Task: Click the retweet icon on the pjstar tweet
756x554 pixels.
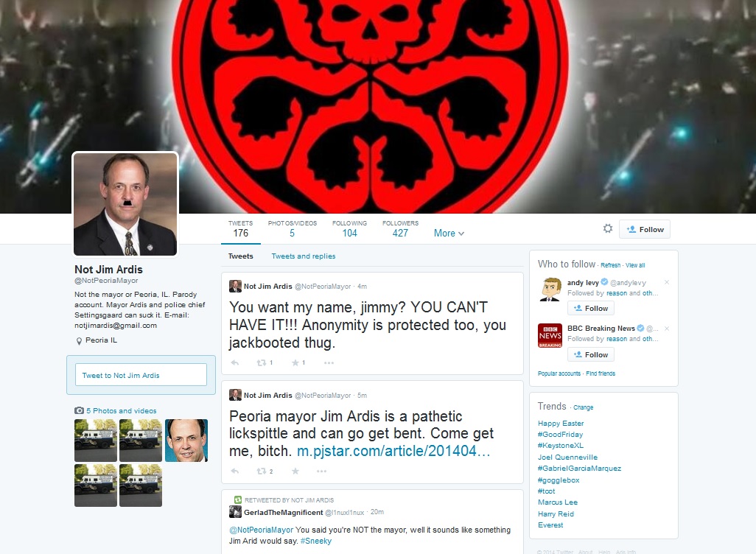Action: pos(261,471)
